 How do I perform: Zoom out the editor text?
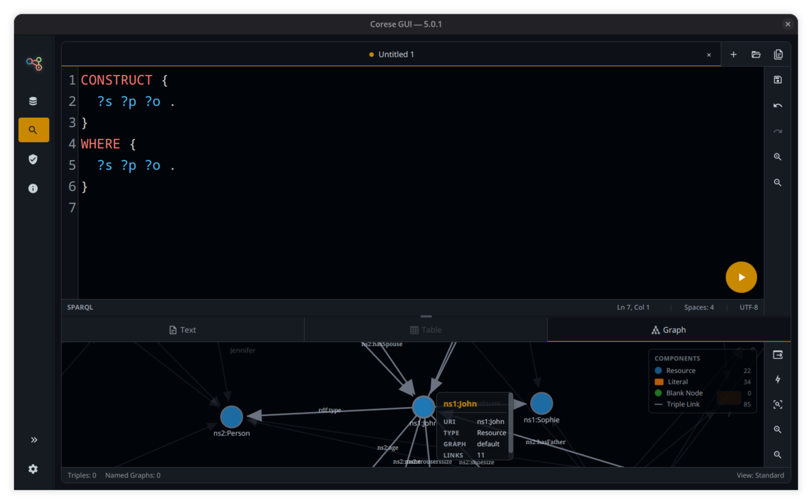pos(777,182)
